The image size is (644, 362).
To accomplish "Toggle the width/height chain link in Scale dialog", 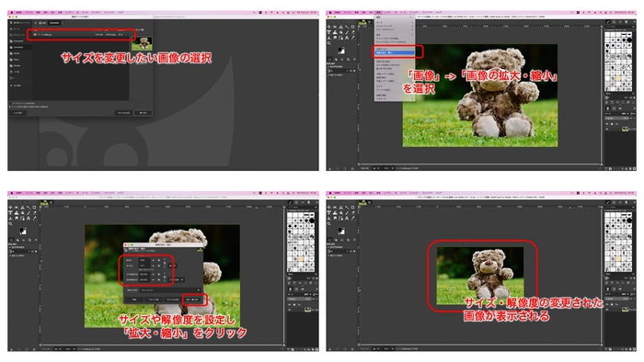I will click(x=165, y=263).
